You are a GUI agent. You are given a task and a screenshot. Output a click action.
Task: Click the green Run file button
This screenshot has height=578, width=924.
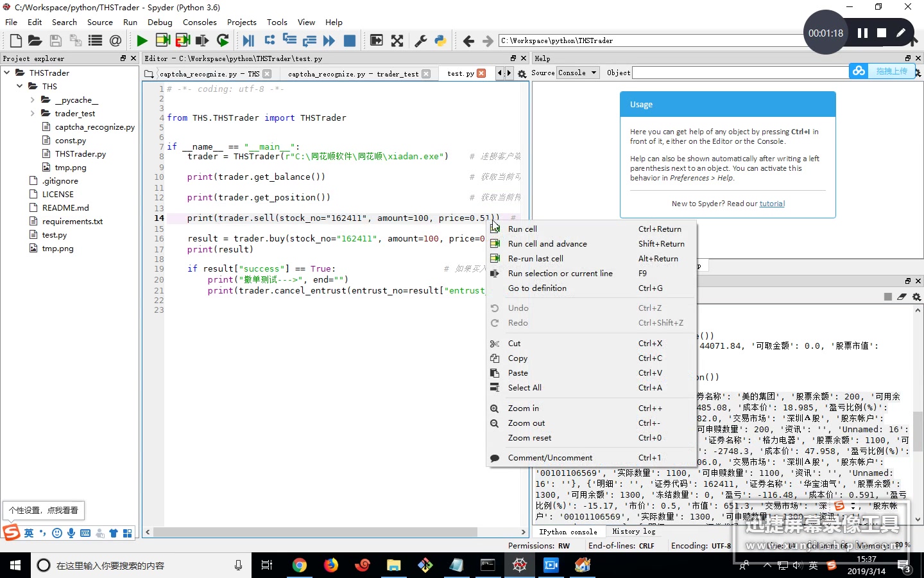tap(142, 41)
